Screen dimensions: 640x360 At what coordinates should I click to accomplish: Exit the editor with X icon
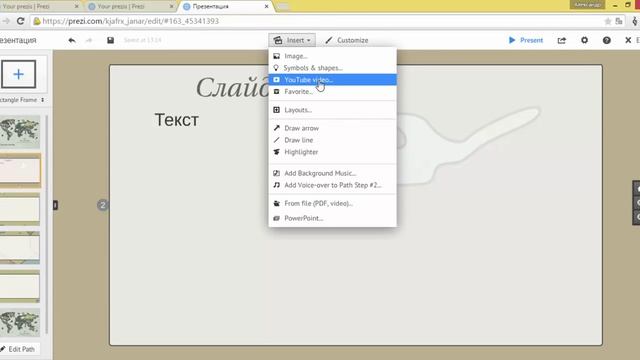(x=628, y=40)
